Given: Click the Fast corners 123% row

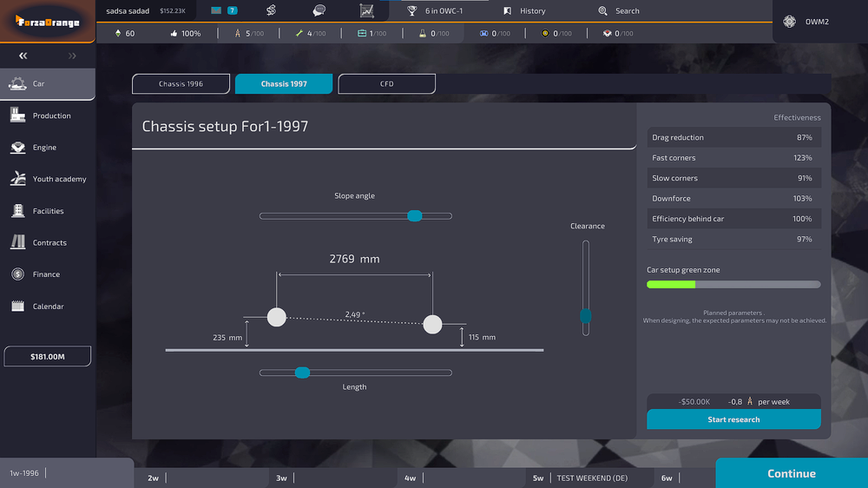Looking at the screenshot, I should 733,158.
